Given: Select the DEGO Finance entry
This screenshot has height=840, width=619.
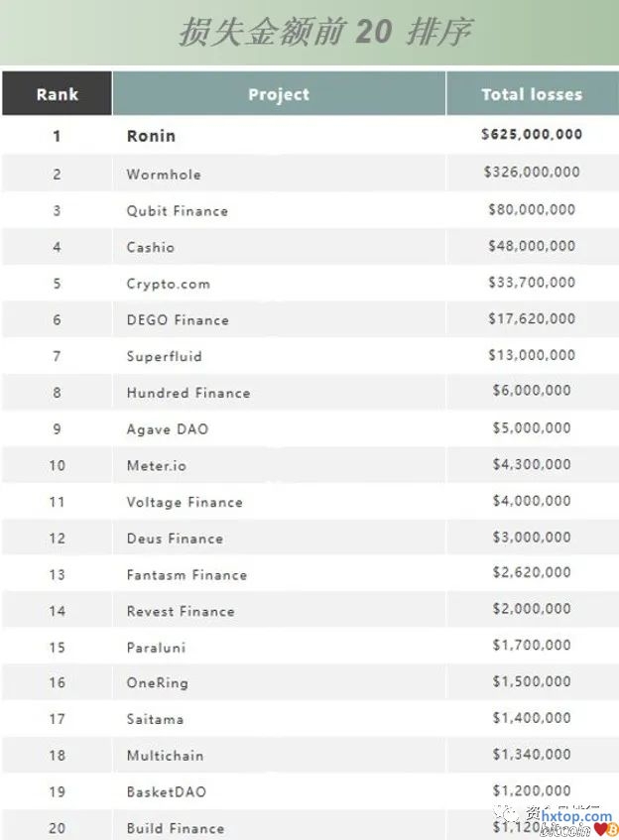Looking at the screenshot, I should [177, 320].
